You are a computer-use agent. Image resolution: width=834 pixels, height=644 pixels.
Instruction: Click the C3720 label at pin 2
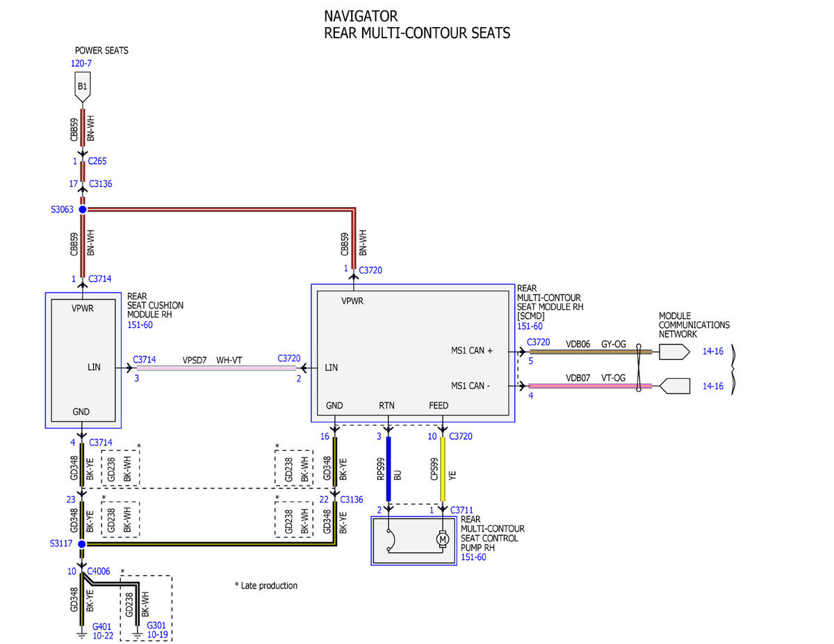[289, 358]
